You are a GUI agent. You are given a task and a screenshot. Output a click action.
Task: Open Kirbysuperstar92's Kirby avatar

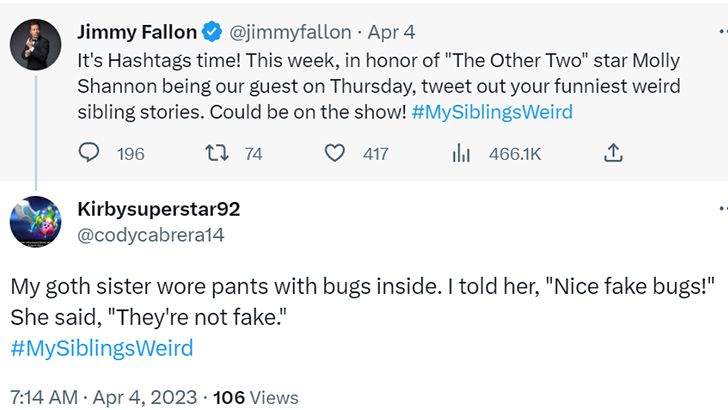(36, 221)
